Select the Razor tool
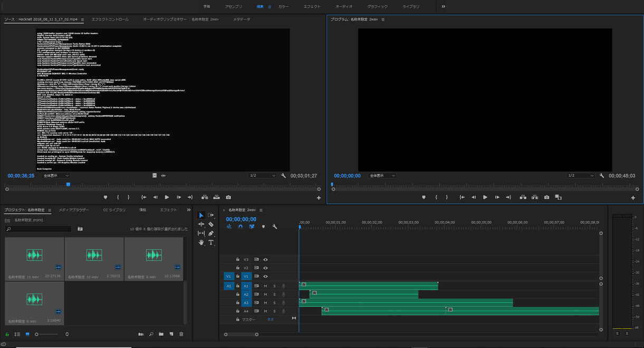Viewport: 644px width, 348px height. point(211,224)
